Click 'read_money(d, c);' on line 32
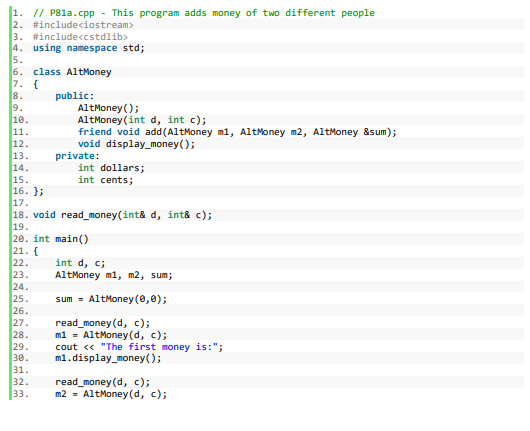The height and width of the screenshot is (431, 530). tap(102, 382)
